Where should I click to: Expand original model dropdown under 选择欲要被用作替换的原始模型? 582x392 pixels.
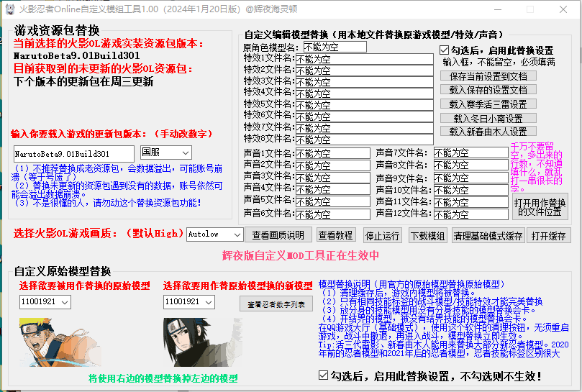[x=45, y=302]
